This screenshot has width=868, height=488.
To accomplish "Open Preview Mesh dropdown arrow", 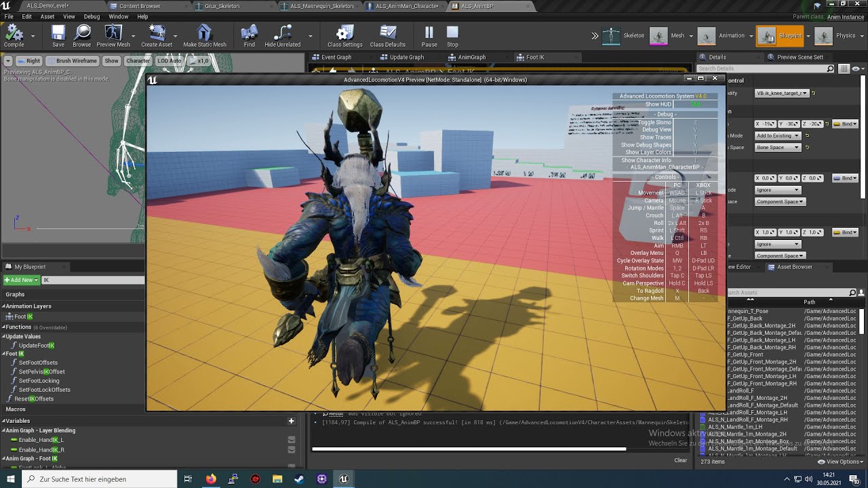I will [134, 36].
